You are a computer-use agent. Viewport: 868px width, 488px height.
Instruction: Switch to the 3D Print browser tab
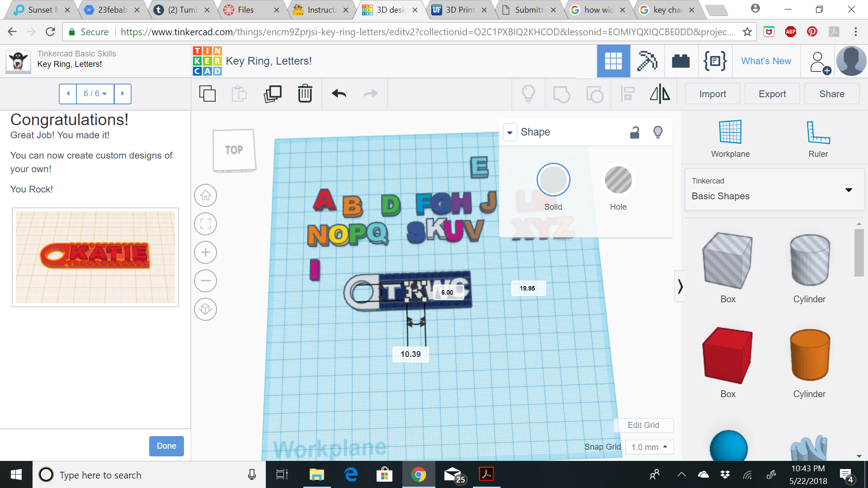coord(460,9)
